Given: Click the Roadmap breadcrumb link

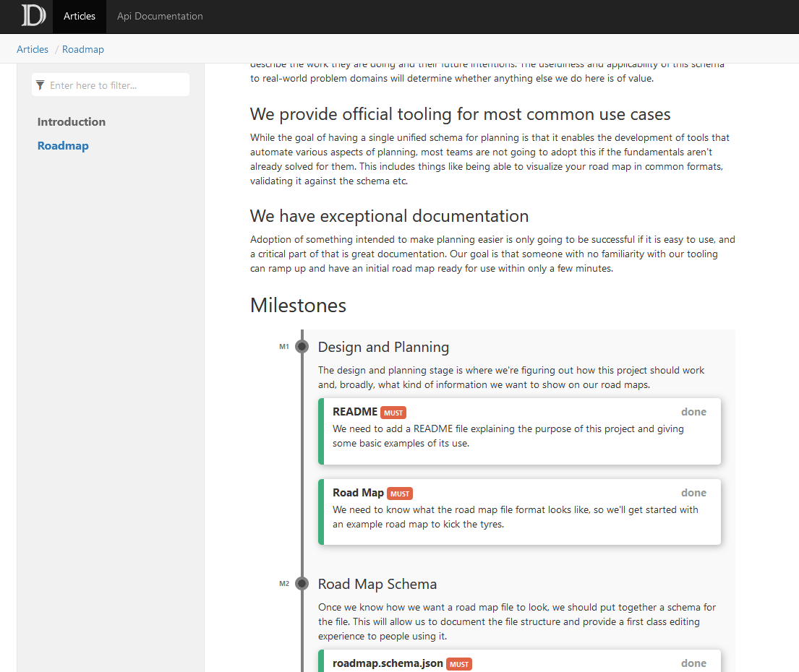Looking at the screenshot, I should click(82, 48).
